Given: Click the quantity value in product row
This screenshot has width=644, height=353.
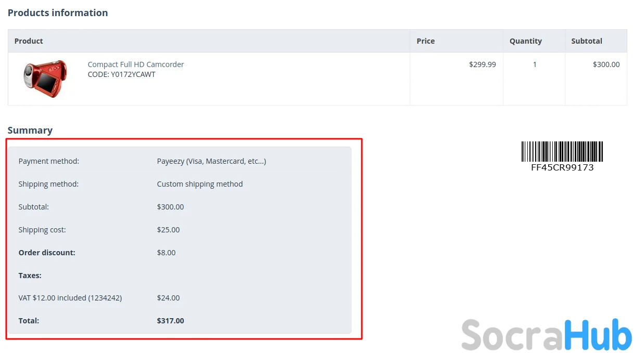Looking at the screenshot, I should point(534,64).
